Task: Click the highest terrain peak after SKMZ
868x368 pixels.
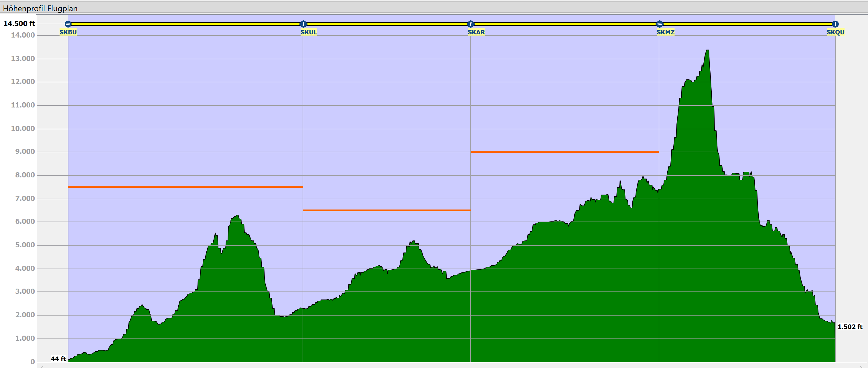Action: 707,51
